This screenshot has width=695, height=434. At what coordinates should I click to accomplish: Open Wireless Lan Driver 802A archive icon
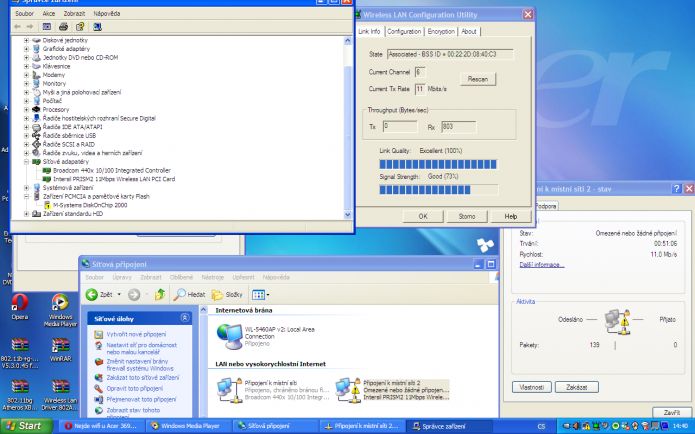60,395
